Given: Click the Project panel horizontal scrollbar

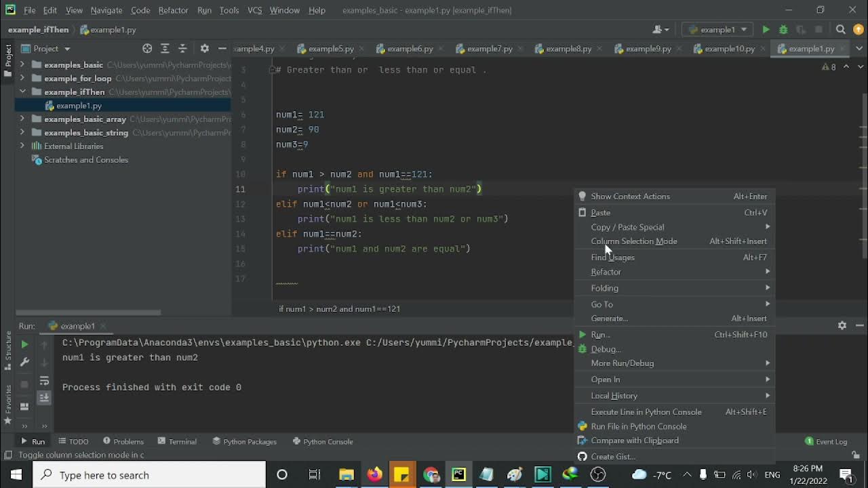Looking at the screenshot, I should click(x=88, y=312).
